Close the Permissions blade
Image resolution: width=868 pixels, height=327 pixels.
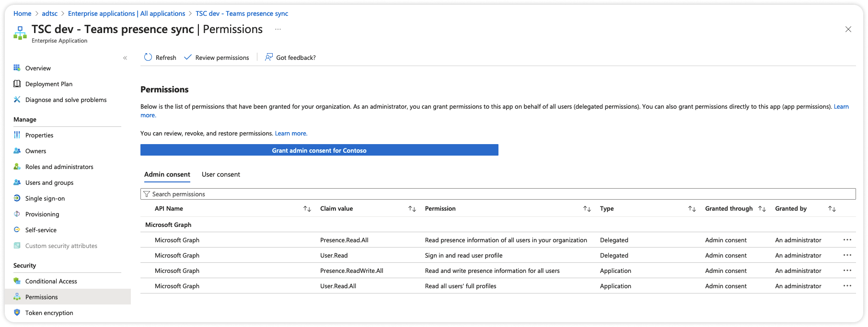coord(848,29)
